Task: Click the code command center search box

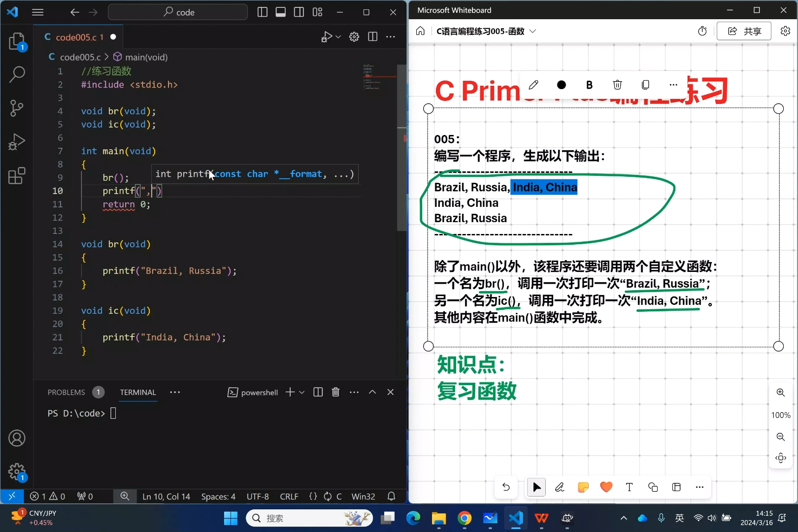Action: tap(178, 12)
